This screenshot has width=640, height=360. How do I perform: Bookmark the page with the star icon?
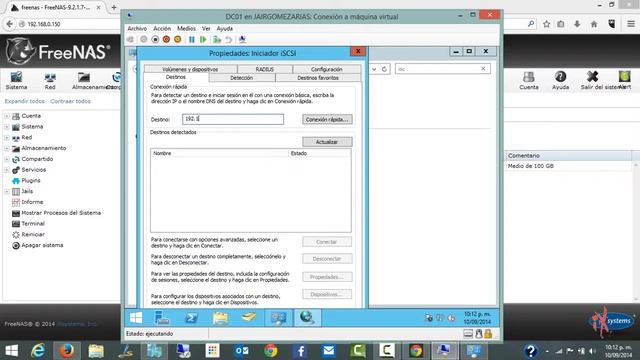tap(546, 24)
